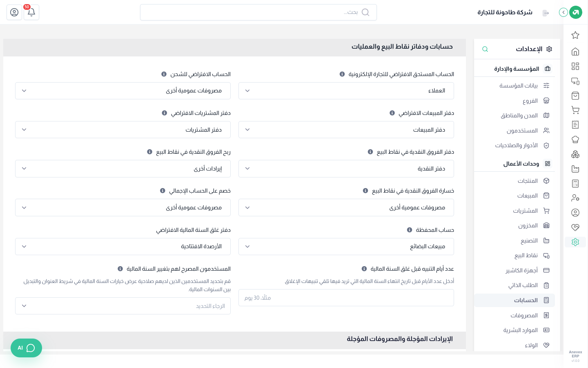Click the المنتجات settings link
This screenshot has height=368, width=588.
coord(514,181)
